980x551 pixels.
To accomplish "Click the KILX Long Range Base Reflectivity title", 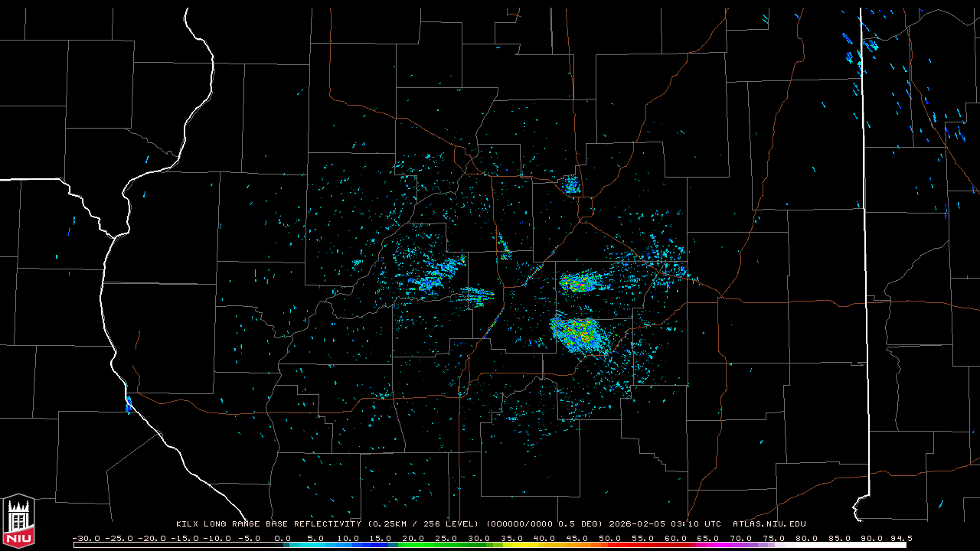I will click(269, 524).
